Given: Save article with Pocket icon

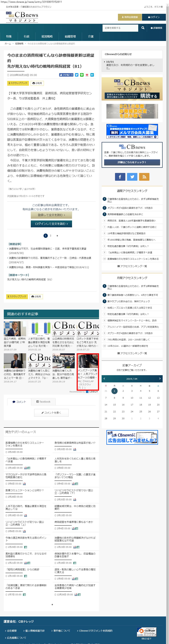Looking at the screenshot, I should coord(87,75).
